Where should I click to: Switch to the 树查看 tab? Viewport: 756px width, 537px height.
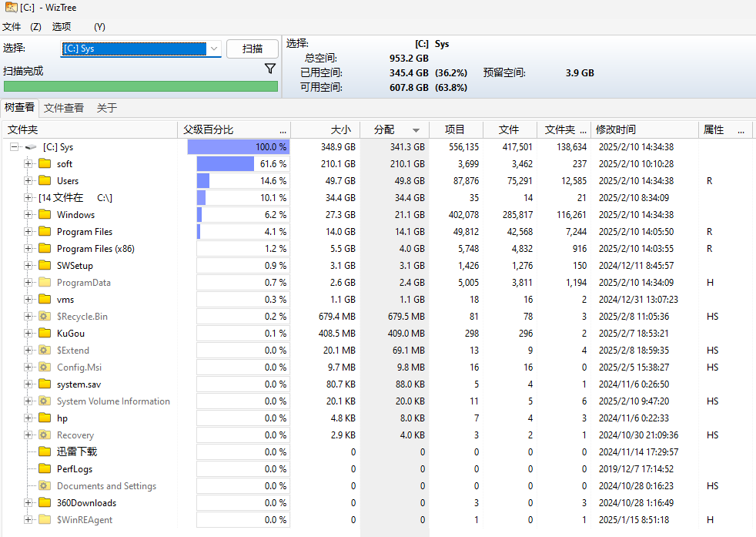coord(20,107)
